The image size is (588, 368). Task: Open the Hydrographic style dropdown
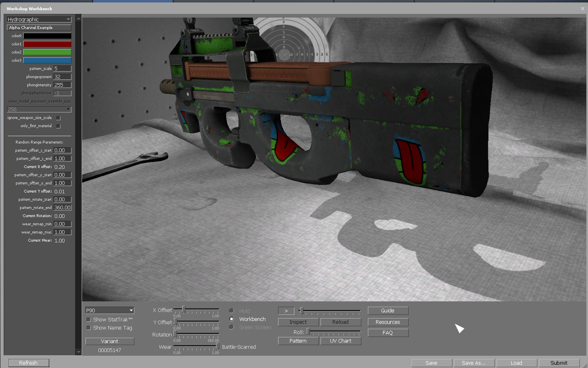39,19
